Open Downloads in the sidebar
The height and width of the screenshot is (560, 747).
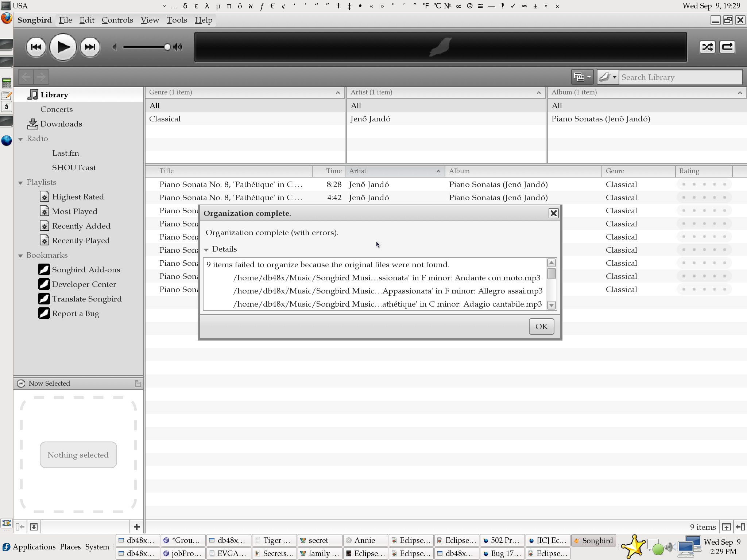pyautogui.click(x=79, y=124)
